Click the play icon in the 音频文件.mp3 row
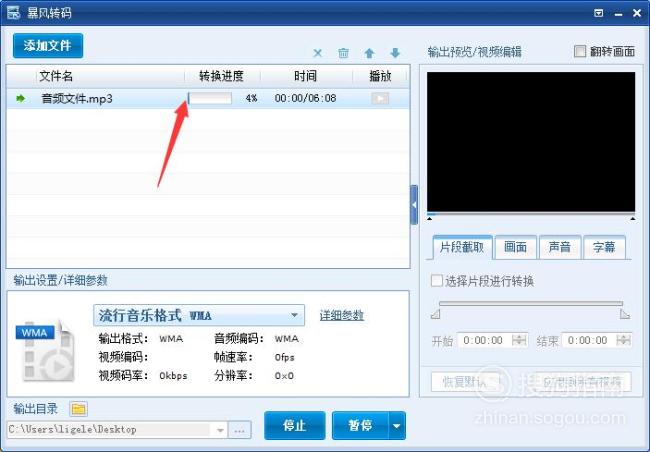Viewport: 650px width, 452px height. tap(380, 98)
